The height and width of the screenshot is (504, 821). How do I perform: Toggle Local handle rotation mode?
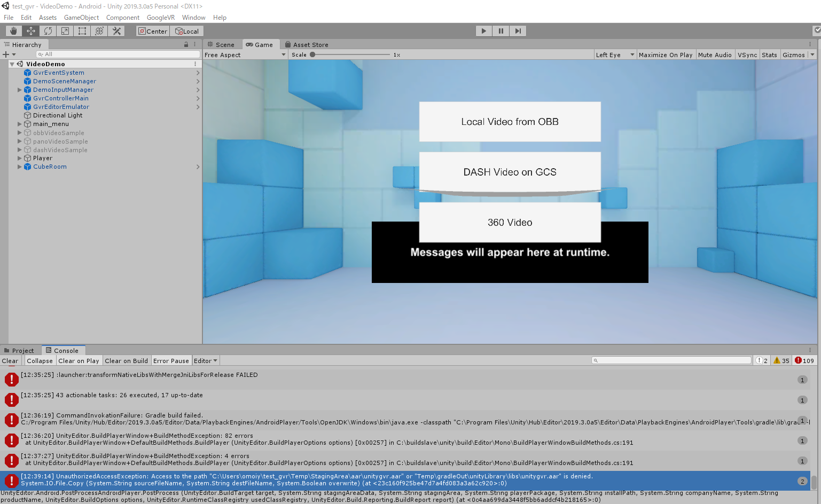pos(187,31)
